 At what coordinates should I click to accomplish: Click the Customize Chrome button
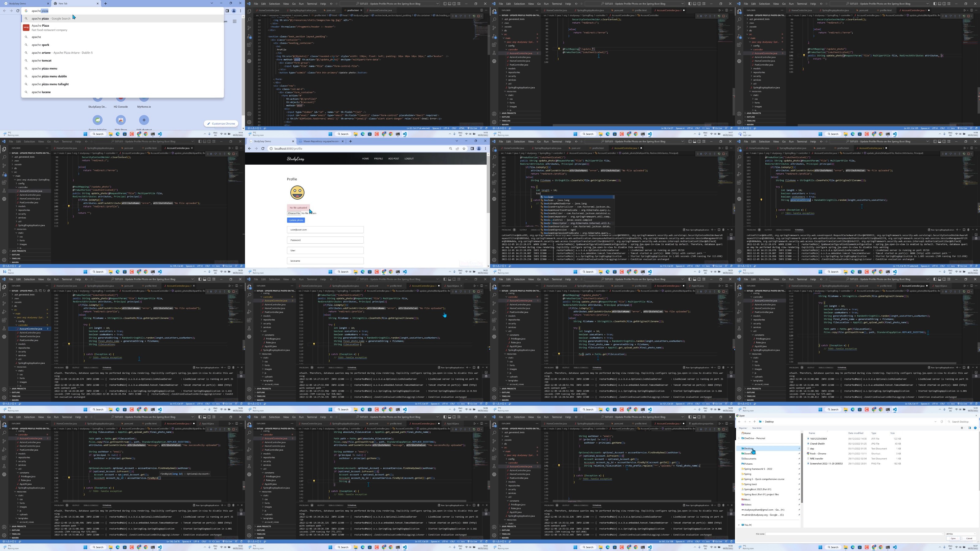(221, 124)
